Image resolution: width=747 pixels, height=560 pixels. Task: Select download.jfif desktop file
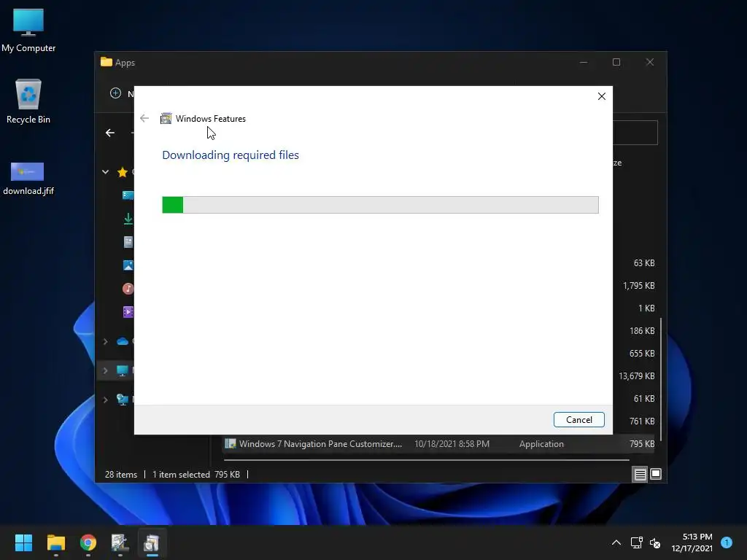point(28,179)
